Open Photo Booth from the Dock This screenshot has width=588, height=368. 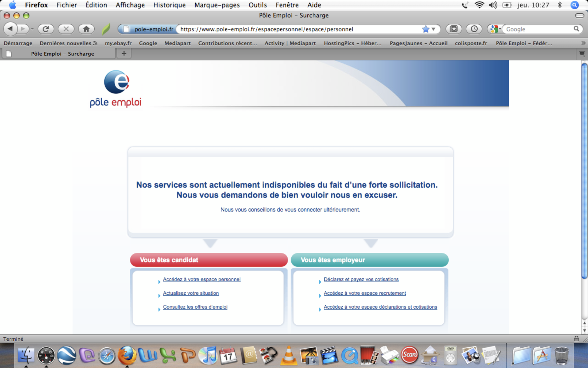point(369,355)
